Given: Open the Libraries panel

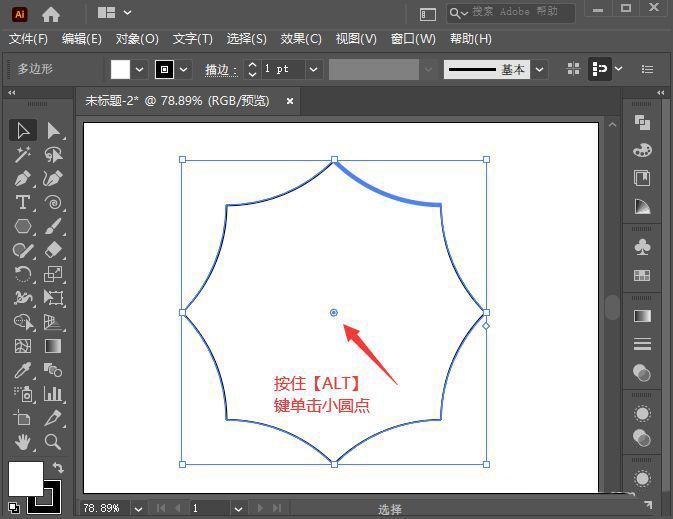Looking at the screenshot, I should tap(642, 178).
